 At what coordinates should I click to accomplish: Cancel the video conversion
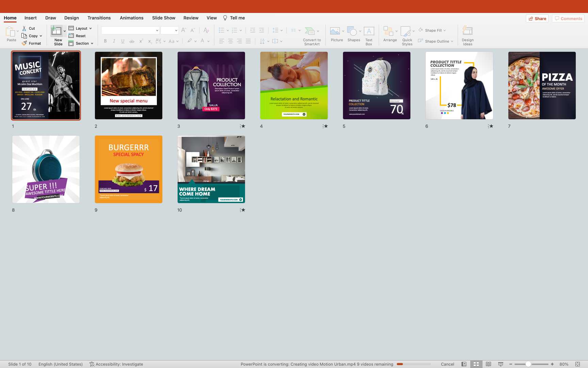coord(447,364)
